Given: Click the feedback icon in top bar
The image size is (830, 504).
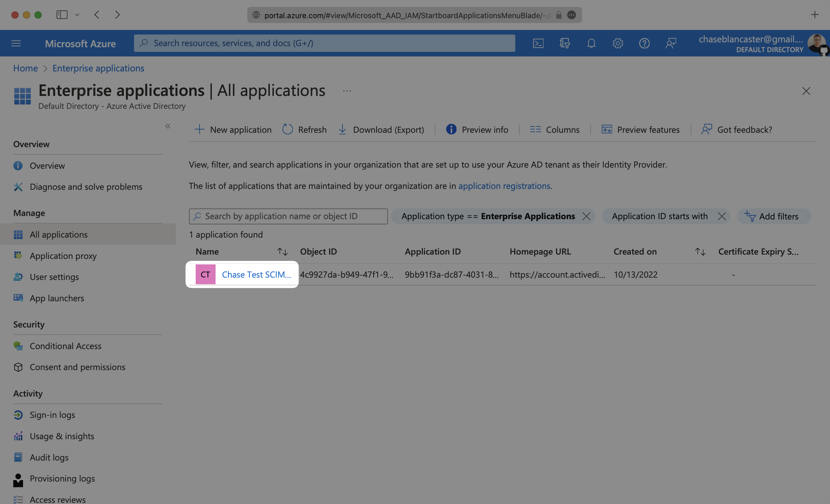Looking at the screenshot, I should pyautogui.click(x=671, y=43).
